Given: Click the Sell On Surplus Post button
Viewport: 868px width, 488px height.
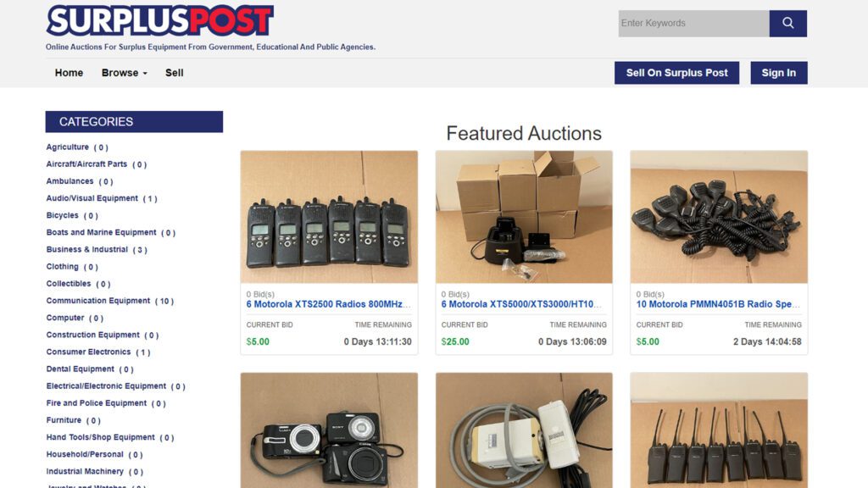Looking at the screenshot, I should point(676,73).
